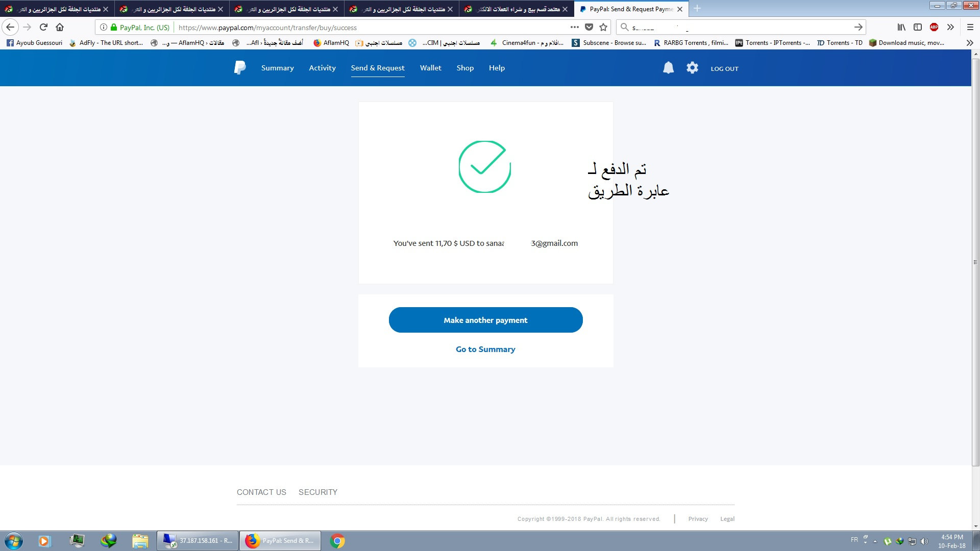Open the Adblock Plus extension icon
The height and width of the screenshot is (551, 980).
934,27
